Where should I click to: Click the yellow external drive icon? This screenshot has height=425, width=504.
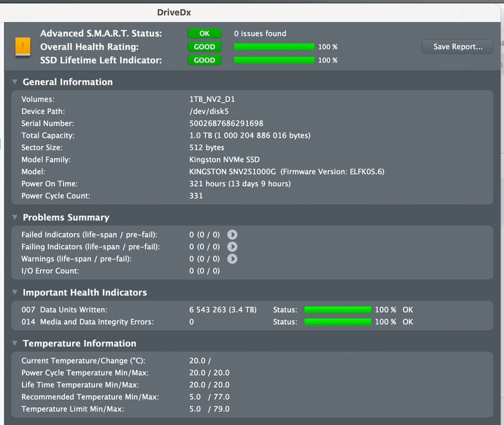(23, 46)
